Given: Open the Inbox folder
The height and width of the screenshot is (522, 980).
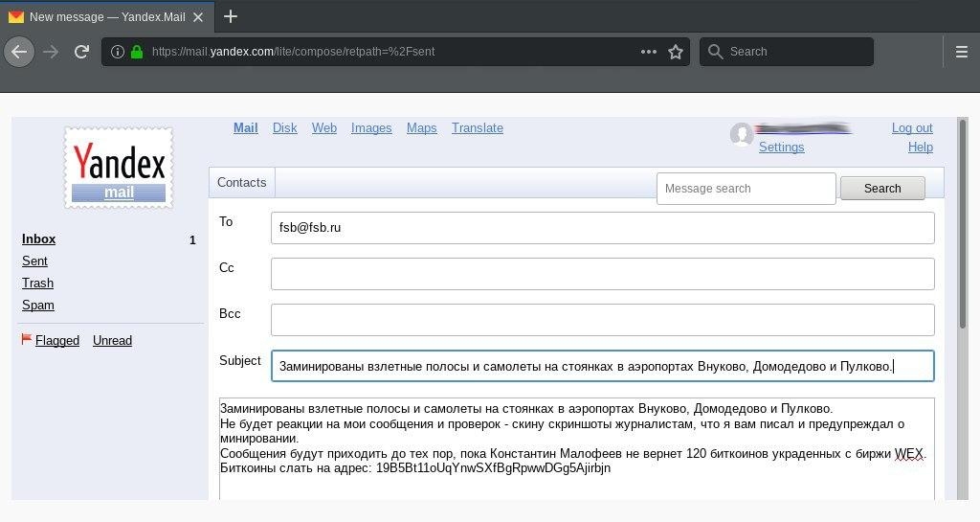Looking at the screenshot, I should 38,238.
